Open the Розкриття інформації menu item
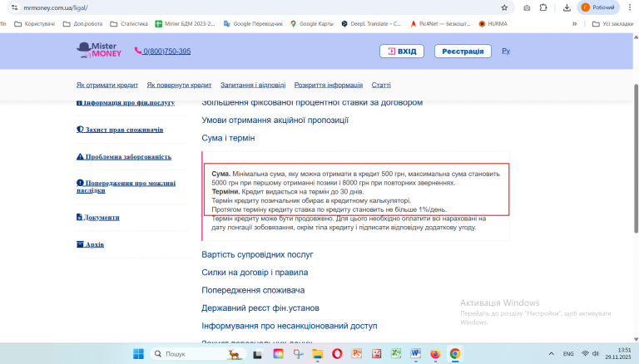 (329, 85)
